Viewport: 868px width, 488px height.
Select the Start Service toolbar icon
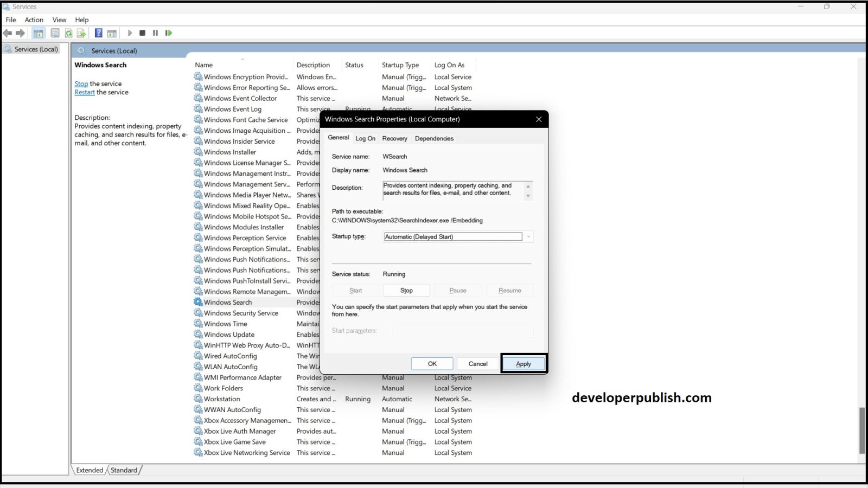tap(130, 33)
